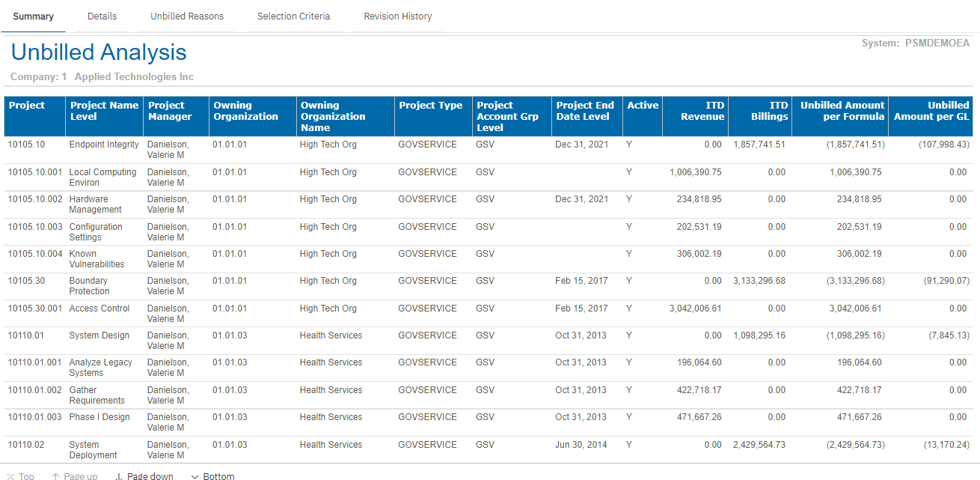Open the Details tab
This screenshot has width=980, height=480.
102,16
